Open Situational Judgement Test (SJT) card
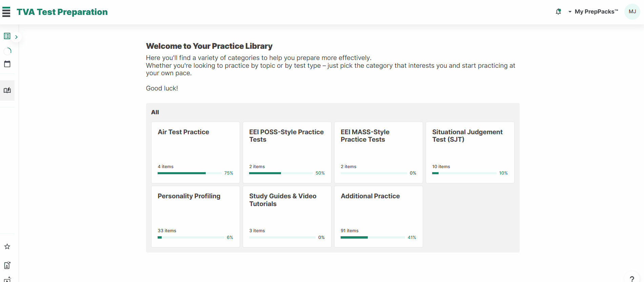Image resolution: width=644 pixels, height=282 pixels. pos(470,153)
